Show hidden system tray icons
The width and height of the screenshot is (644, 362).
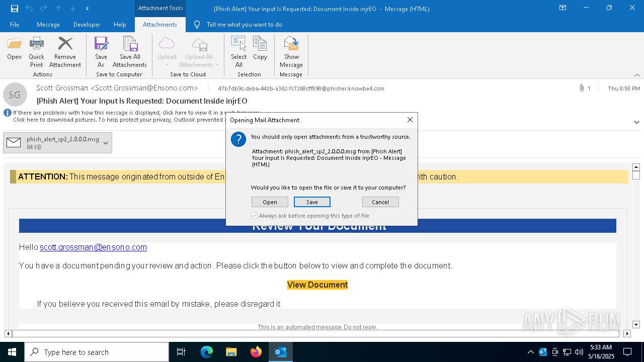(x=530, y=352)
